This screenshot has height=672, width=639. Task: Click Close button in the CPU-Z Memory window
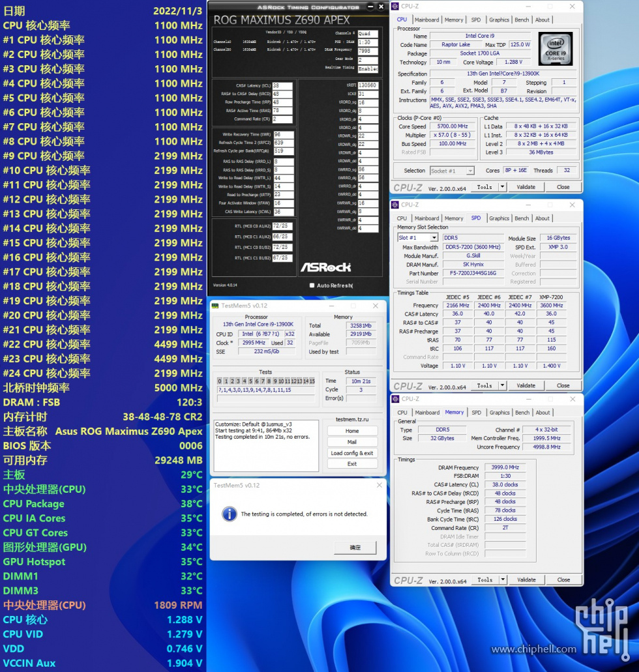563,580
